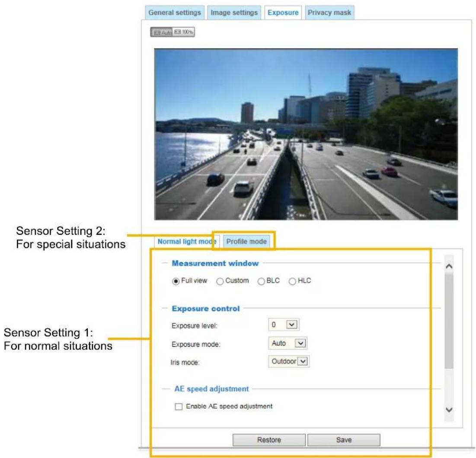Viewport: 476px width, 458px height.
Task: Click the settings panel scrollbar thumb
Action: 449,320
